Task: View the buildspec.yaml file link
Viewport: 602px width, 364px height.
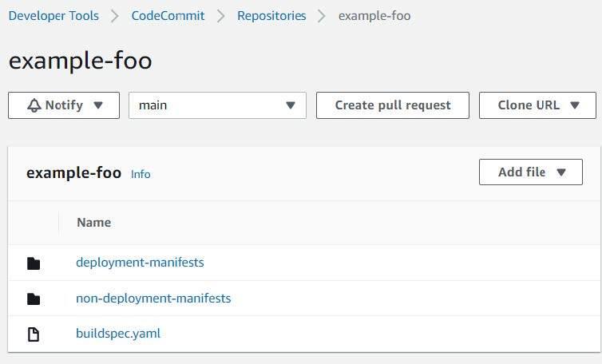Action: [118, 334]
